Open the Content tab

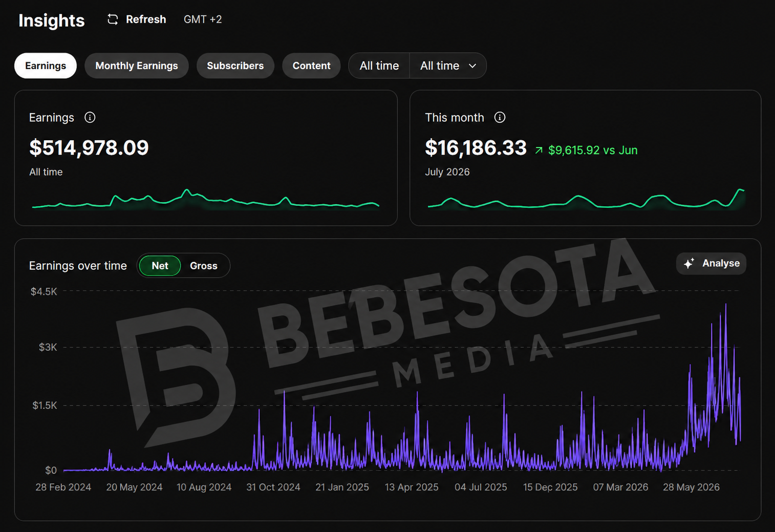click(311, 66)
